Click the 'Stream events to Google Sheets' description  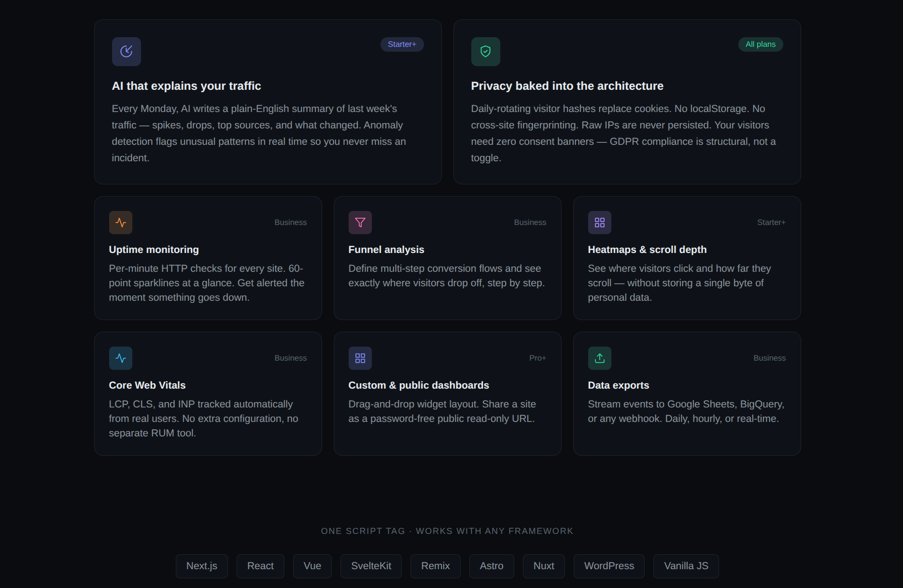tap(686, 411)
